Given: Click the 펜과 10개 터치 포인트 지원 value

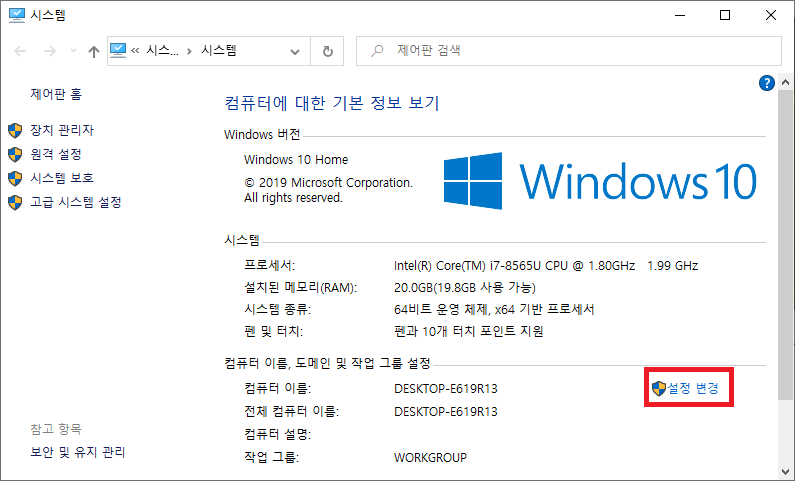Looking at the screenshot, I should [x=469, y=331].
